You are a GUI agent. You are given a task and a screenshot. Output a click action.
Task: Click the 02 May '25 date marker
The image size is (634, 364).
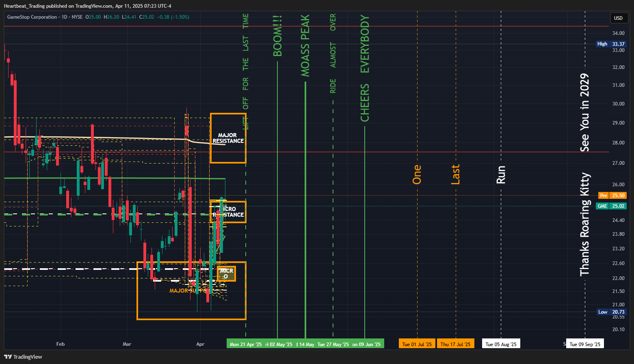(x=279, y=344)
